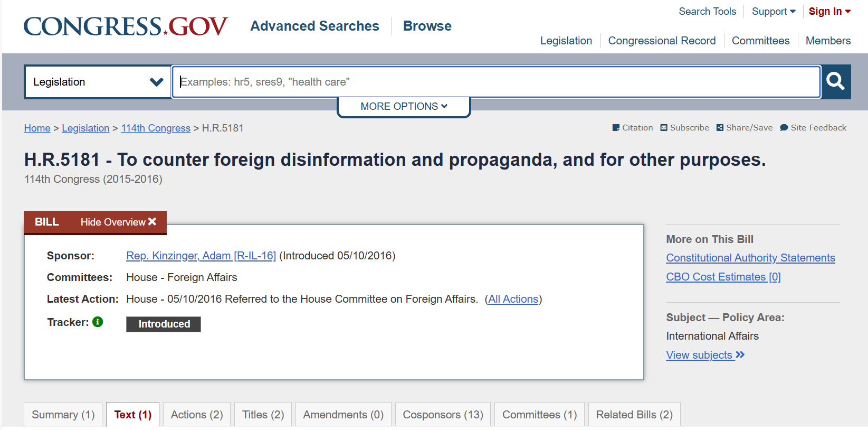Open the Titles (2) tab
The image size is (868, 430).
[x=263, y=415]
